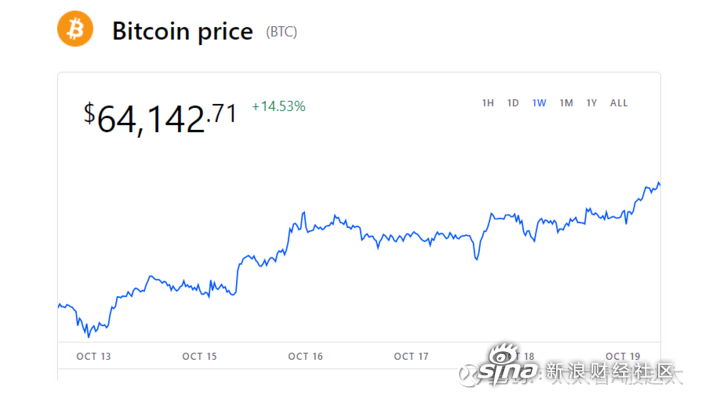Click the OCT 17 axis label
Screen dimensions: 704x397
[411, 357]
